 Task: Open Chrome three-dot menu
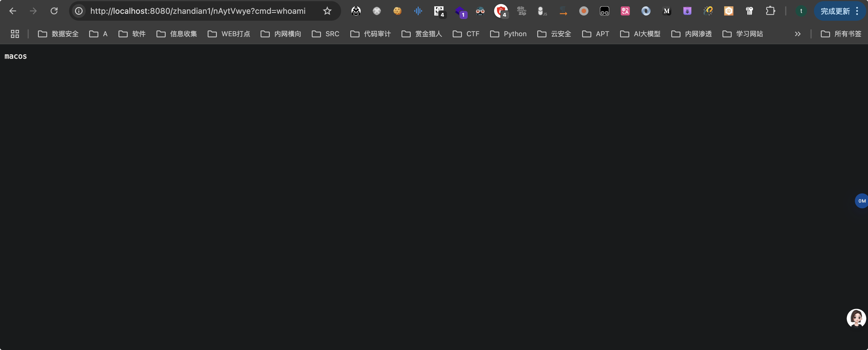point(857,11)
